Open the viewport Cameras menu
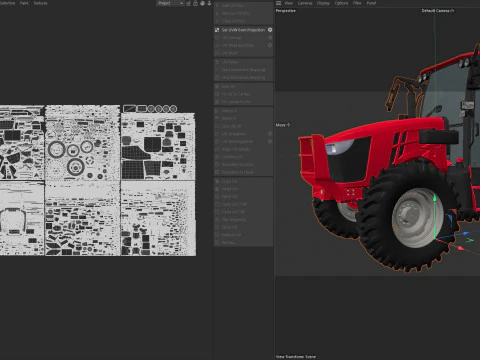This screenshot has width=480, height=360. tap(305, 3)
